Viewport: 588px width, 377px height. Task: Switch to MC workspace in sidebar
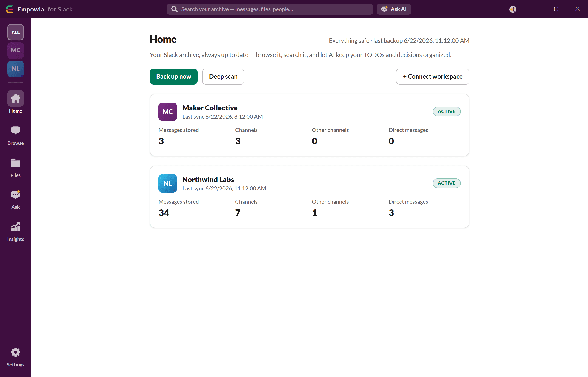[x=16, y=50]
